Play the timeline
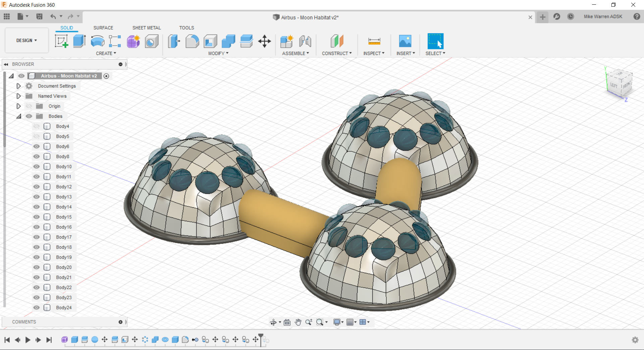Image resolution: width=644 pixels, height=350 pixels. coord(28,340)
